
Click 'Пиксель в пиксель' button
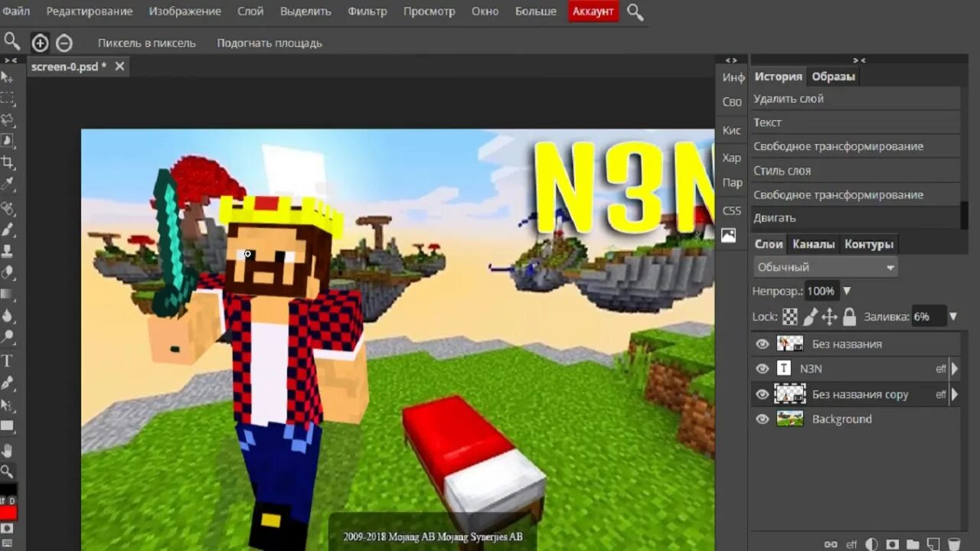(147, 43)
